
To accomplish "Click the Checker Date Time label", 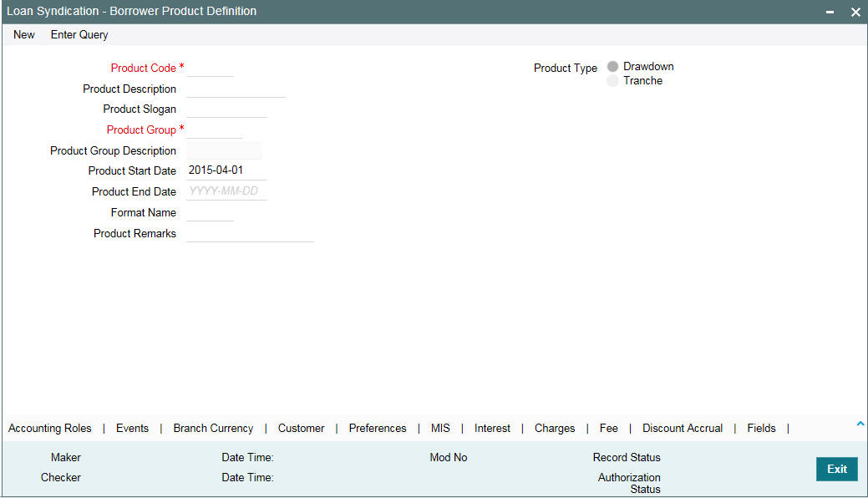I will tap(247, 477).
